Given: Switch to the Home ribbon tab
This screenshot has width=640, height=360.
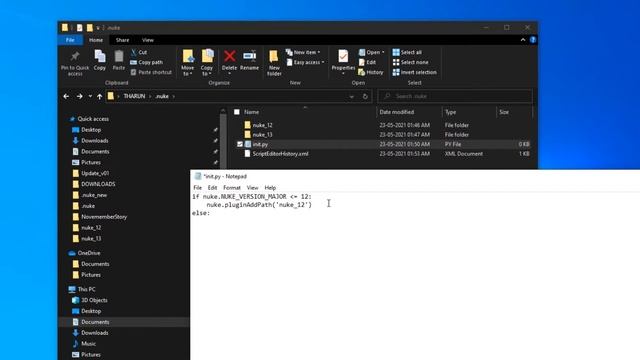Looking at the screenshot, I should click(x=96, y=40).
